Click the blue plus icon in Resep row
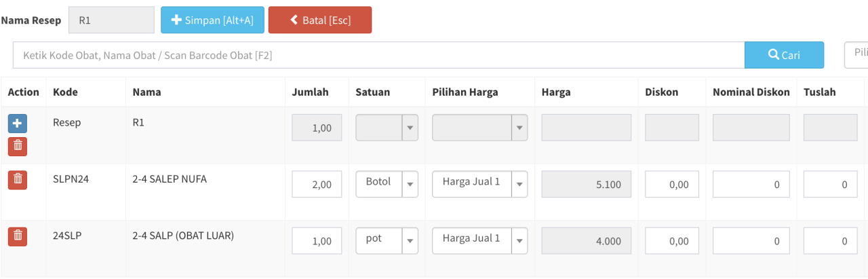Screen dimensions: 868x279 tap(18, 124)
